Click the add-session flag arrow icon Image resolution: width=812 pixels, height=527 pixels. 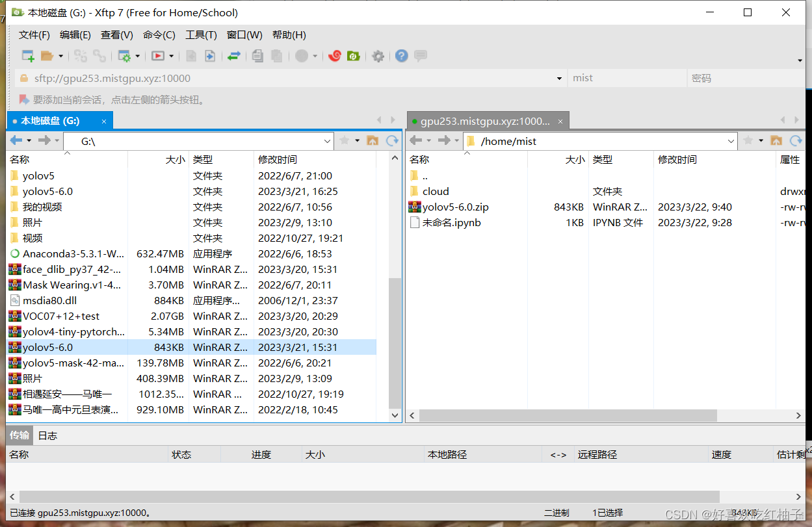tap(24, 99)
